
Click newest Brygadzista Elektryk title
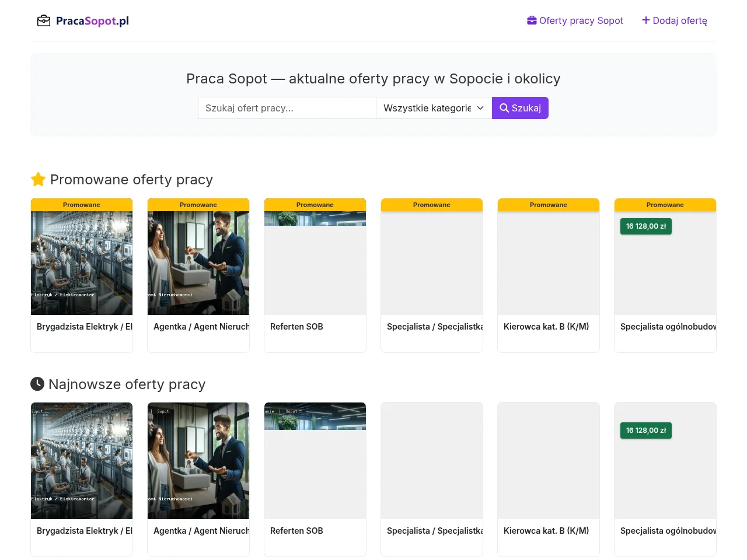85,531
